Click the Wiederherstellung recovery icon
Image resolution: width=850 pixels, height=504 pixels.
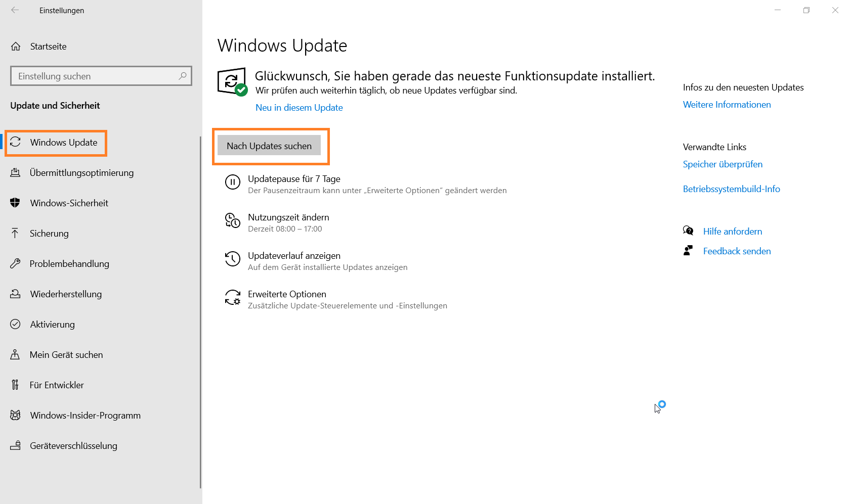coord(16,294)
